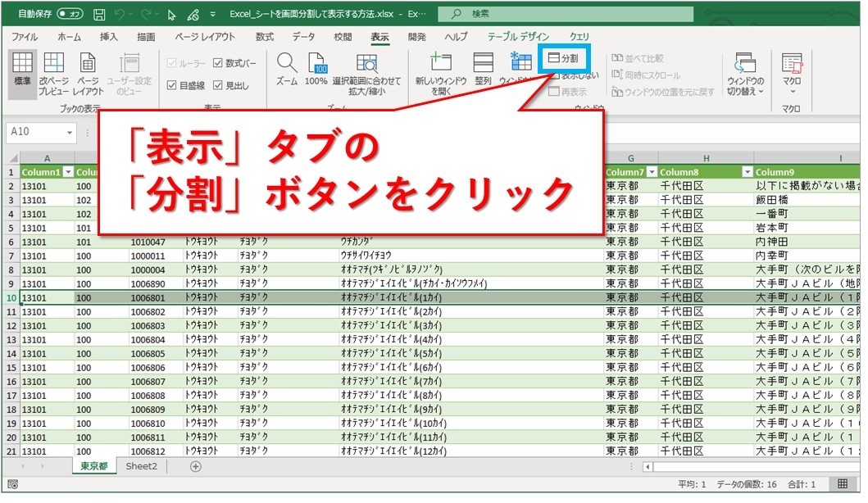The width and height of the screenshot is (868, 503).
Task: Click the freeze panes icon
Action: (520, 62)
